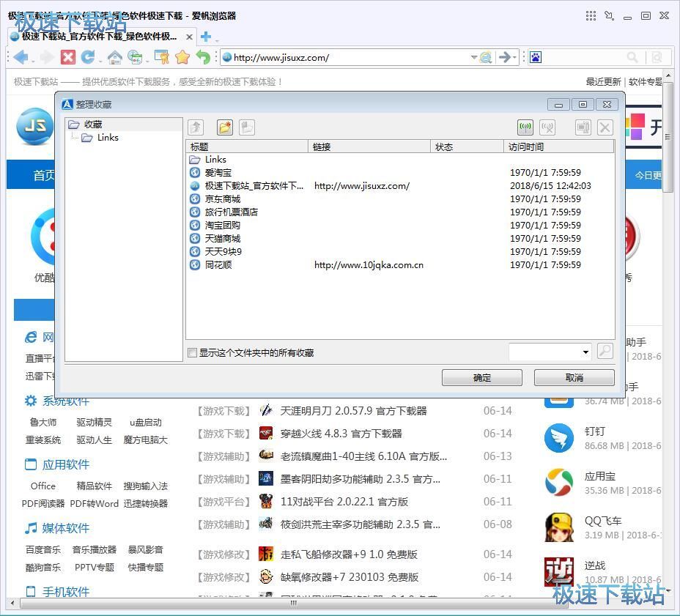This screenshot has height=616, width=680.
Task: Click the green Undo arrow icon
Action: pyautogui.click(x=204, y=57)
